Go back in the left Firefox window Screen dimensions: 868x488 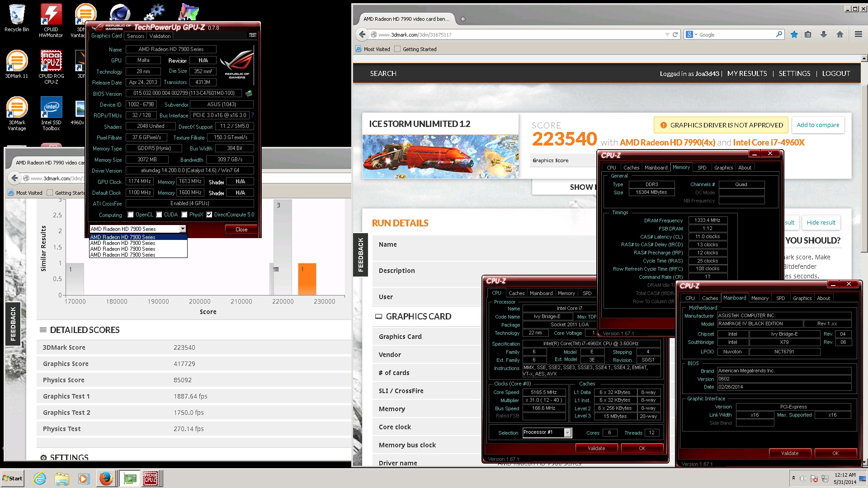[14, 178]
